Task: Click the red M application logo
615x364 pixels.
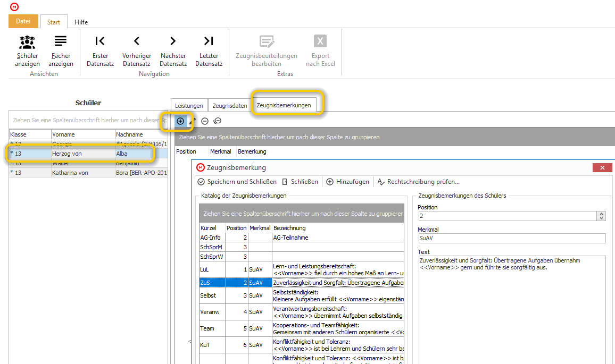Action: [14, 7]
